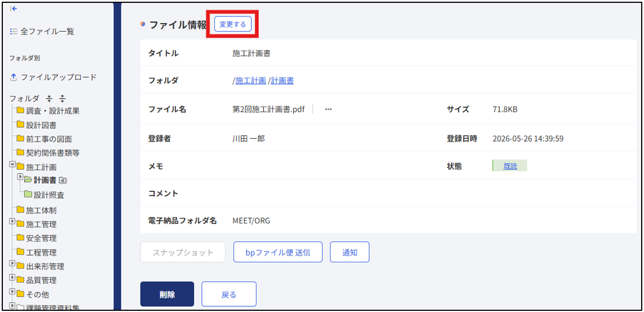Viewport: 644px width, 312px height.
Task: Click the 既読 status link
Action: pos(510,166)
